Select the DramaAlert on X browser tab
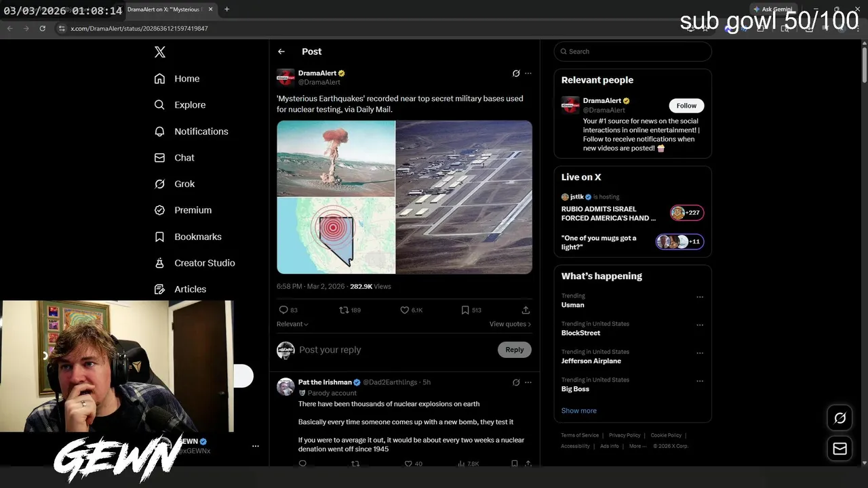Screen dimensions: 868x488 (163, 9)
